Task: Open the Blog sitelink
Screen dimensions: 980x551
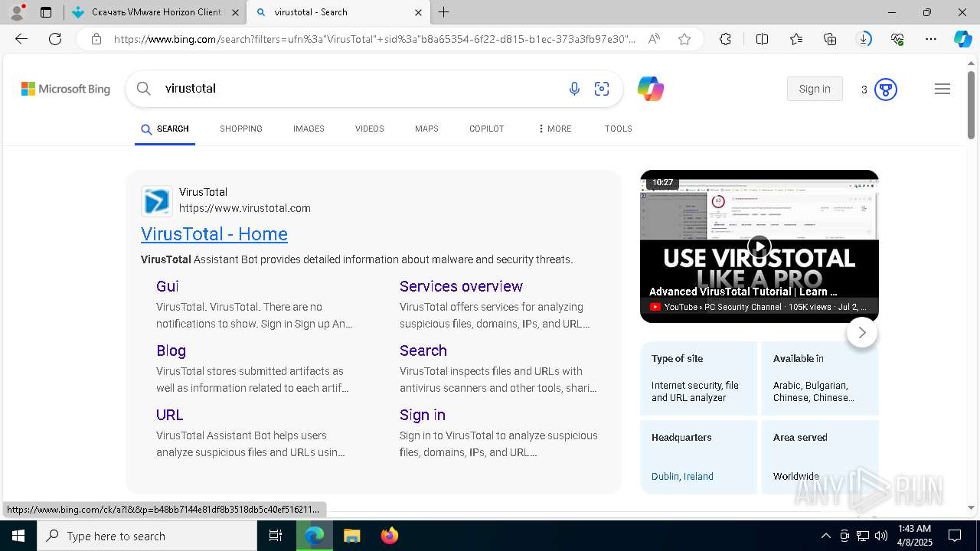Action: point(171,350)
